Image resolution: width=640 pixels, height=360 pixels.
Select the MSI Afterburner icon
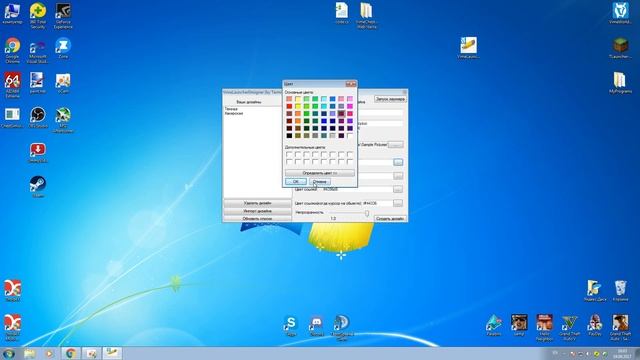pyautogui.click(x=63, y=120)
